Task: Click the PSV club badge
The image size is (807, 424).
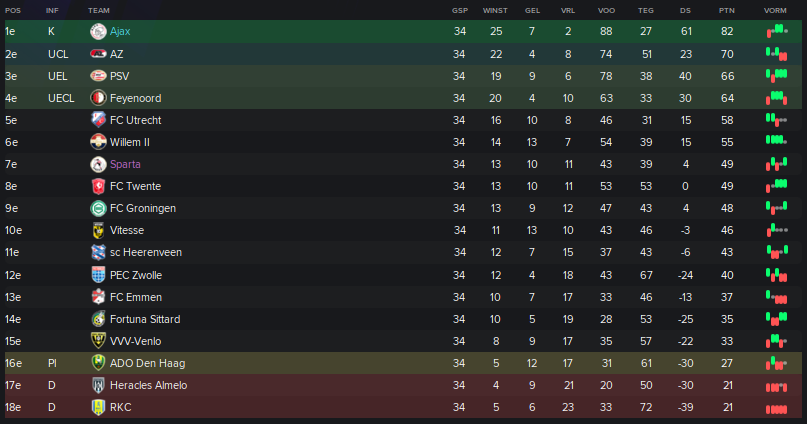Action: pos(98,76)
